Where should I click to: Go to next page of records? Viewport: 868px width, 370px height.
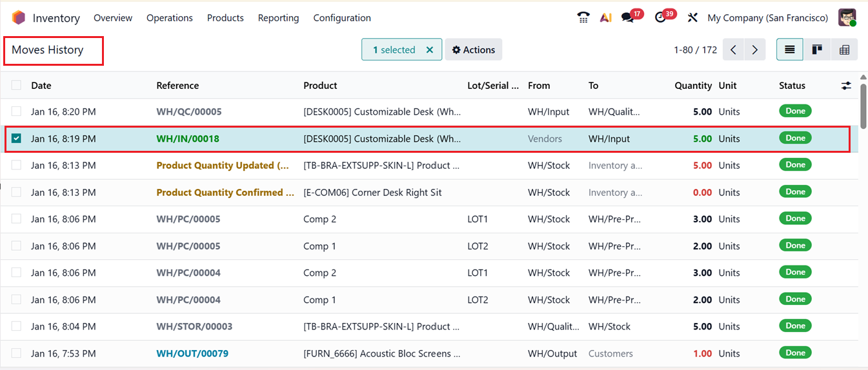coord(754,50)
